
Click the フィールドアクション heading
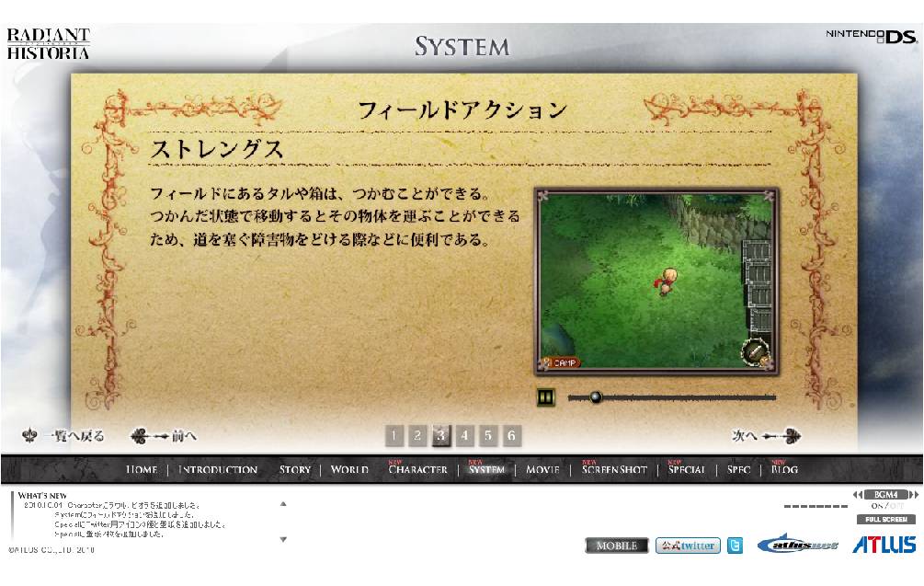pos(462,110)
